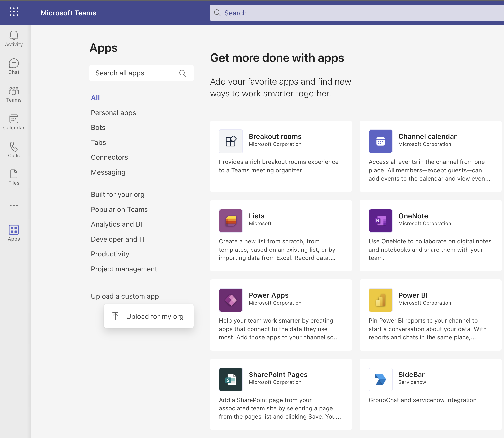
Task: Click 'Access all events in the channel' description
Action: tap(430, 170)
